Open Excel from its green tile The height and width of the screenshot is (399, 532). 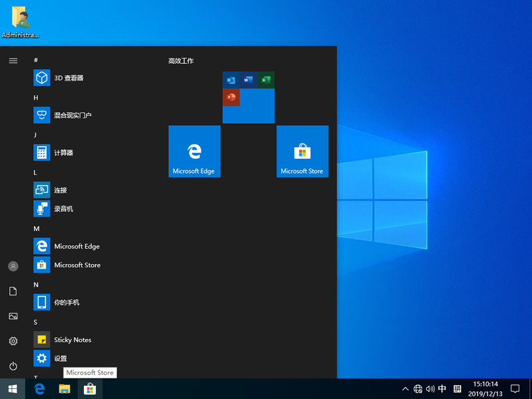coord(266,80)
